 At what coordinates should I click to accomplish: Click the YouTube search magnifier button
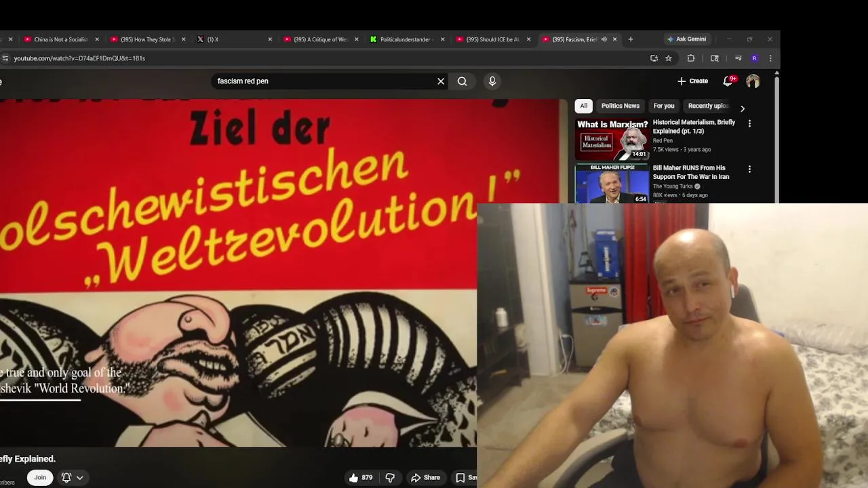point(462,81)
